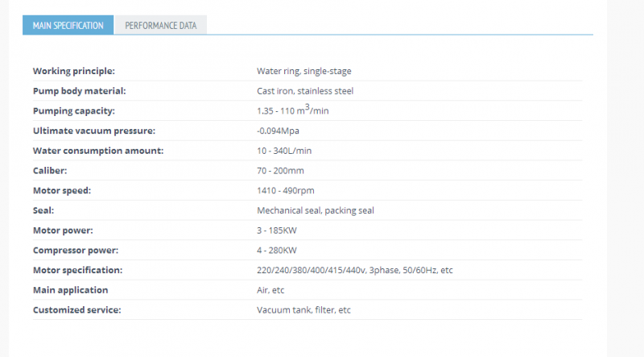Click the -0.094Mpa value
Viewport: 644px width, 357px height.
click(x=278, y=131)
